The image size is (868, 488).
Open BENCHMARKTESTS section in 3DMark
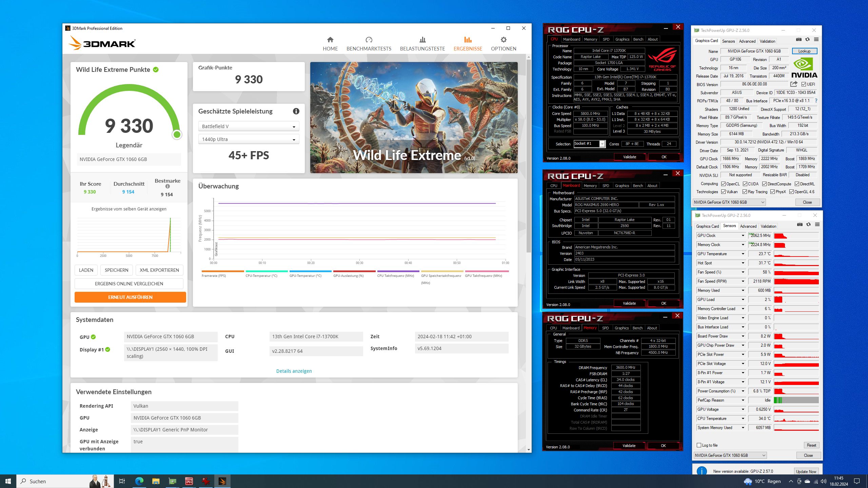(x=369, y=44)
